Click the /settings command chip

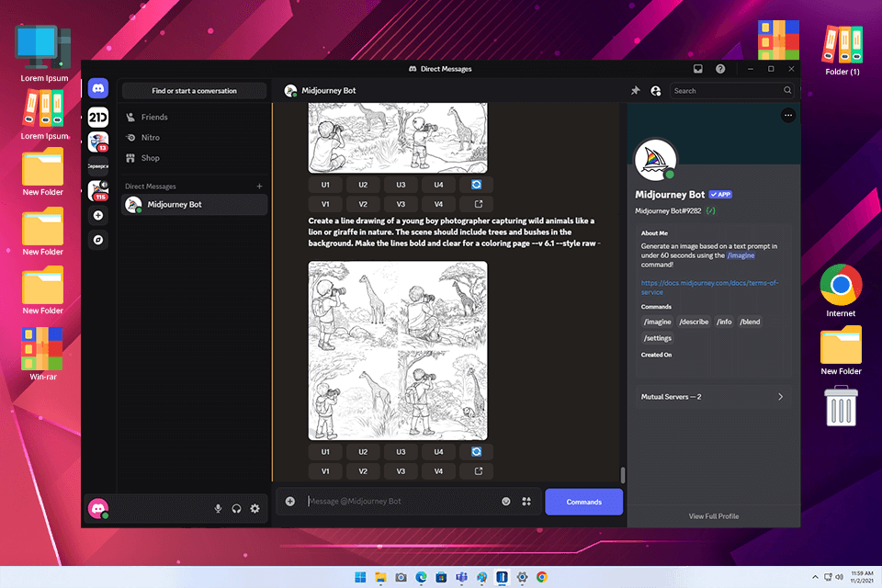(658, 338)
